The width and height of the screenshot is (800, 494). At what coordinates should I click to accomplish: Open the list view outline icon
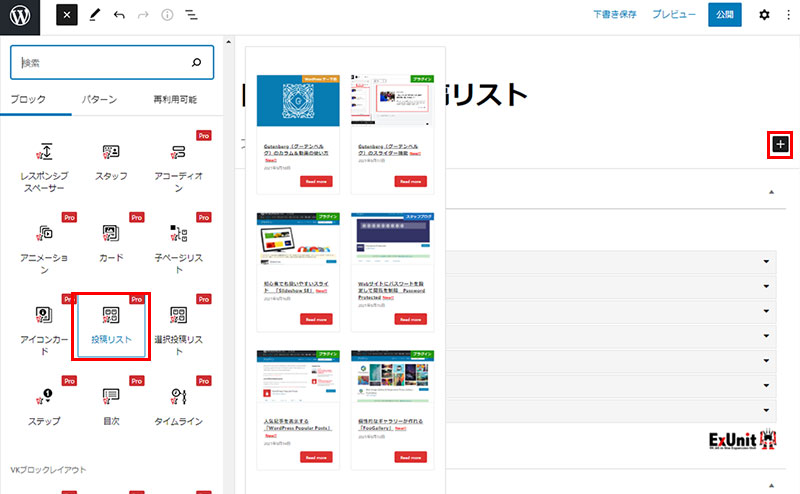[x=191, y=16]
